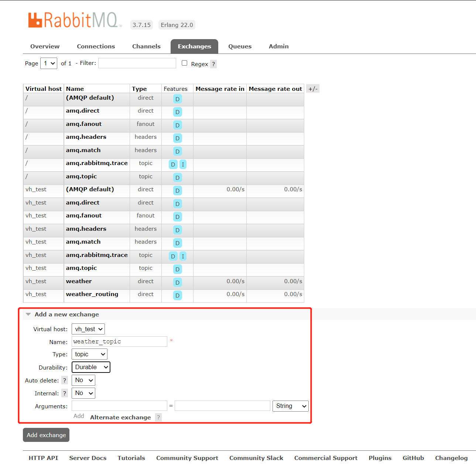Open the Commercial Support footer link
This screenshot has width=476, height=467.
(x=326, y=458)
